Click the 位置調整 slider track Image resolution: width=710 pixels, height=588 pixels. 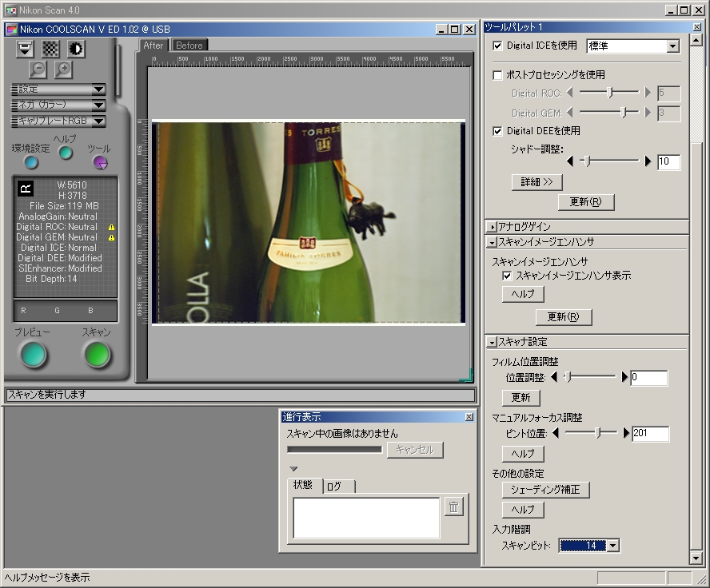pos(589,376)
